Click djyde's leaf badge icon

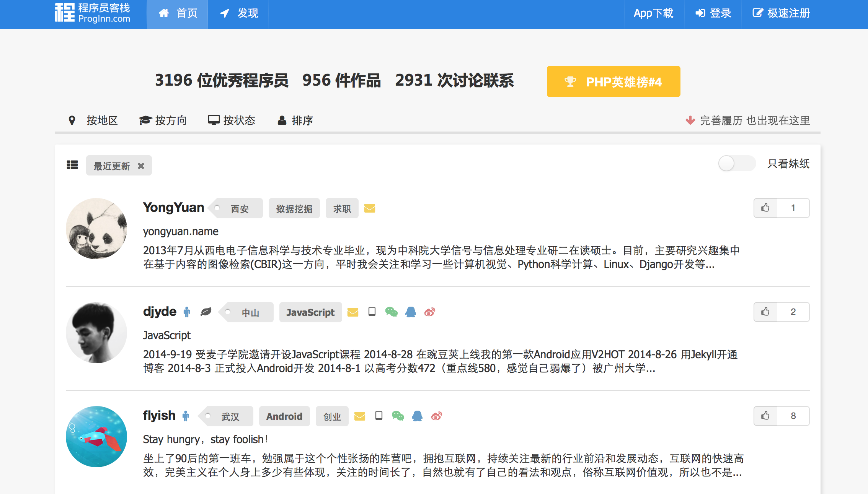(206, 312)
